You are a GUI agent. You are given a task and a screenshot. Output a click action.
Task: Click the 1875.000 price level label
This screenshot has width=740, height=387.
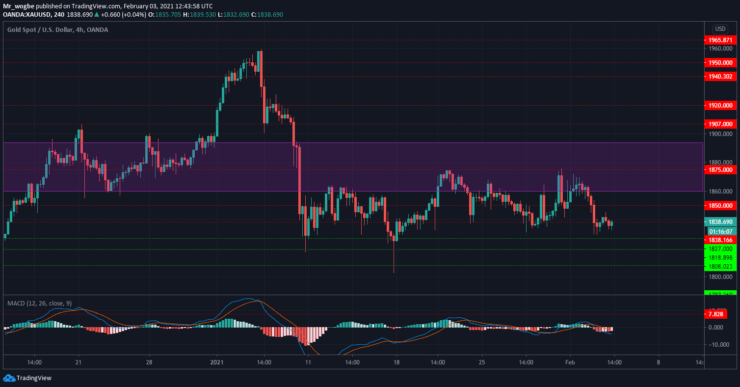[720, 170]
